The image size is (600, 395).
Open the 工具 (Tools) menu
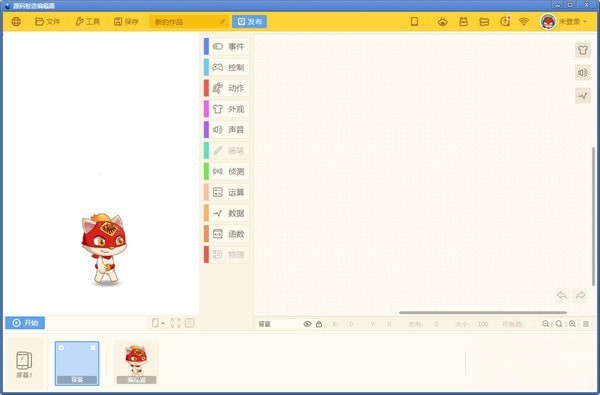88,21
